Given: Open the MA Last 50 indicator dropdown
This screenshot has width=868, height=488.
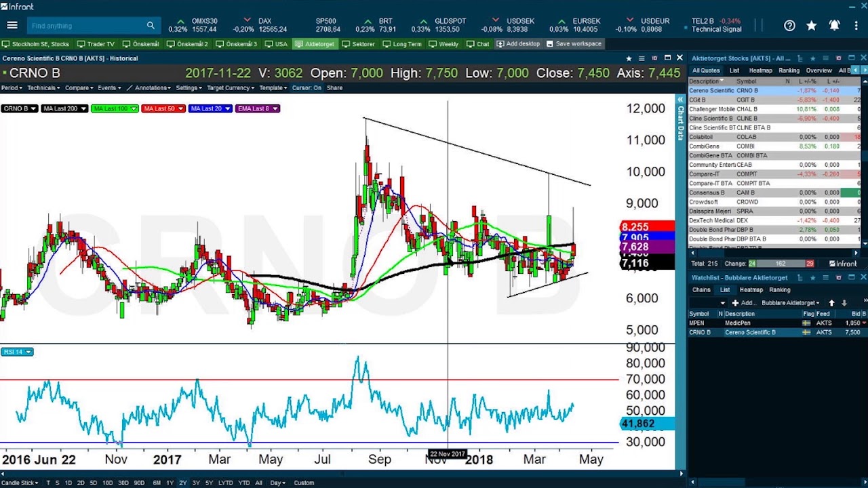Looking at the screenshot, I should pos(163,108).
